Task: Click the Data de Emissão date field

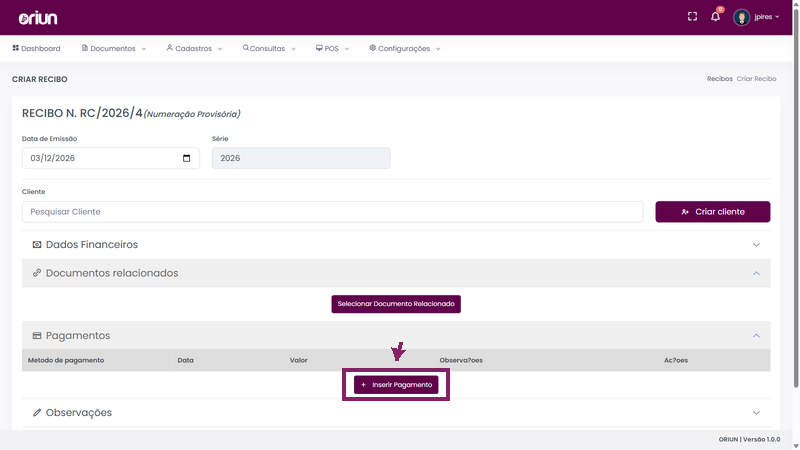Action: 111,158
